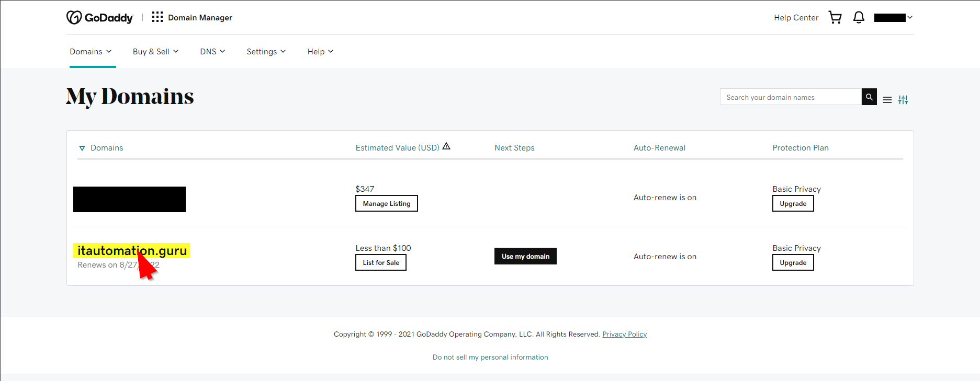Open the Help menu
Viewport: 980px width, 381px height.
coord(320,51)
